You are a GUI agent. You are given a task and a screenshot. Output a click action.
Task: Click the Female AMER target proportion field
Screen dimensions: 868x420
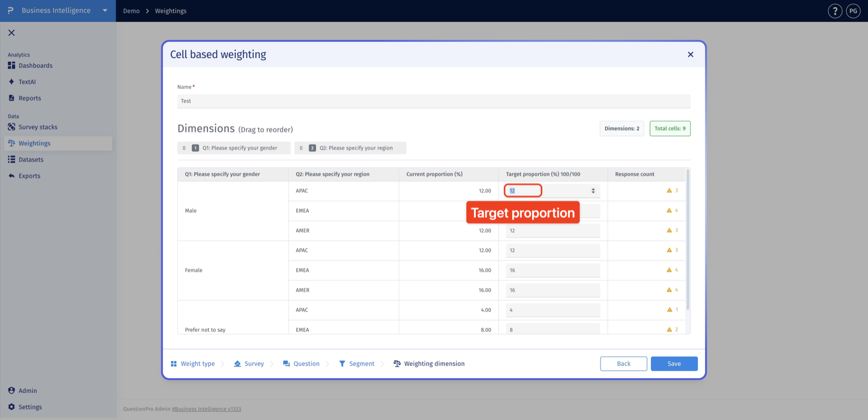click(x=553, y=290)
